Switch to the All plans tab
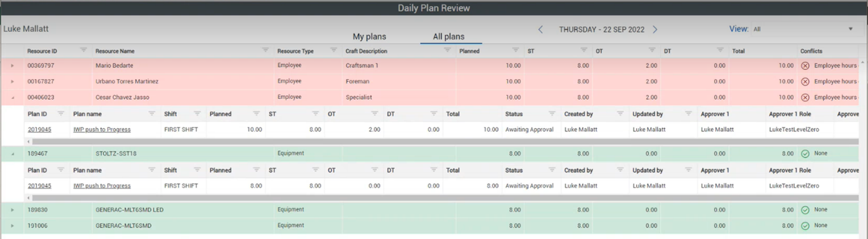Screen dimensions: 868x239 (x=449, y=37)
